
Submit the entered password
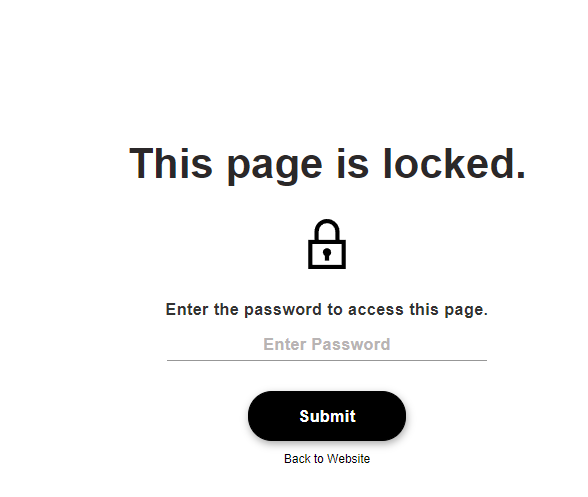tap(327, 416)
